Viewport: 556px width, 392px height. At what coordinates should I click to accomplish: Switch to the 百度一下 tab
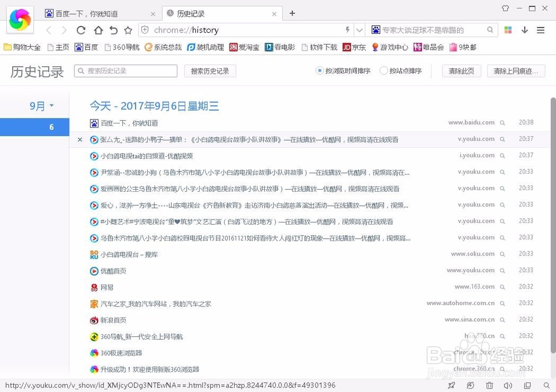coord(89,12)
